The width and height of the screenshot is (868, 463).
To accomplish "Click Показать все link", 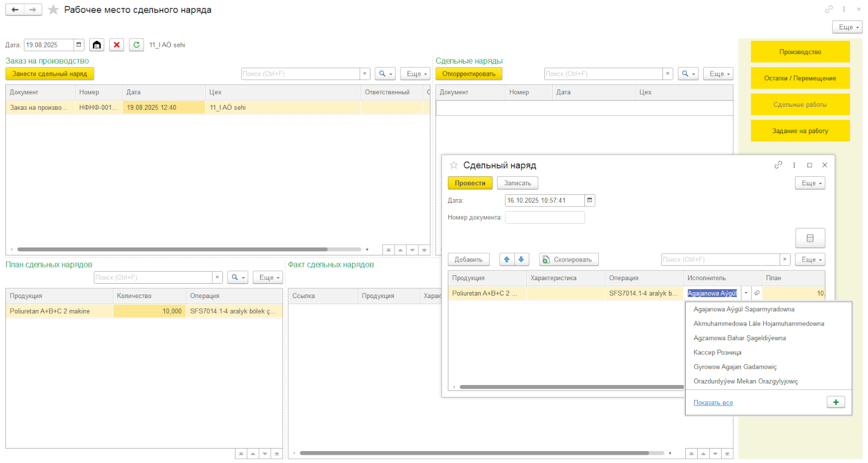I will pyautogui.click(x=713, y=403).
